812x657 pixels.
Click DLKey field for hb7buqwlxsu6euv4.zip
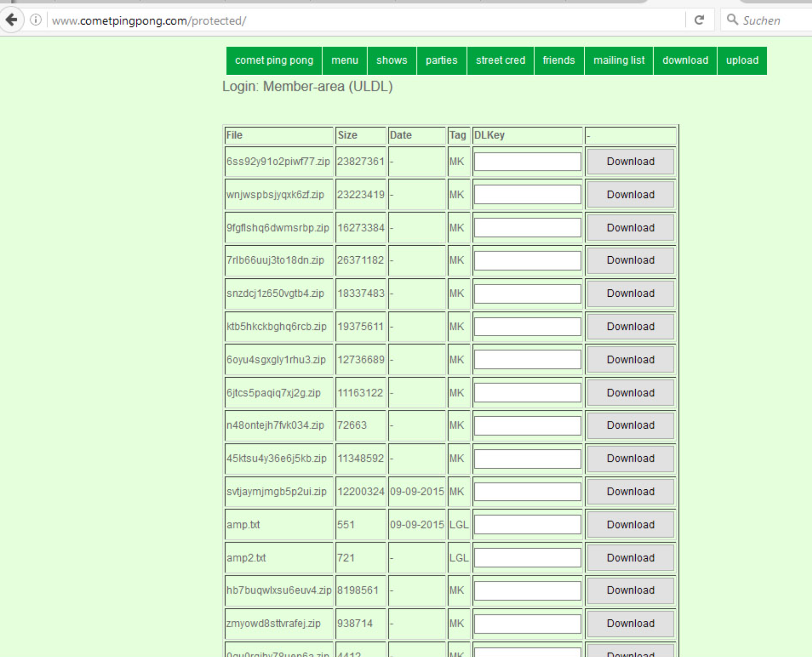527,591
